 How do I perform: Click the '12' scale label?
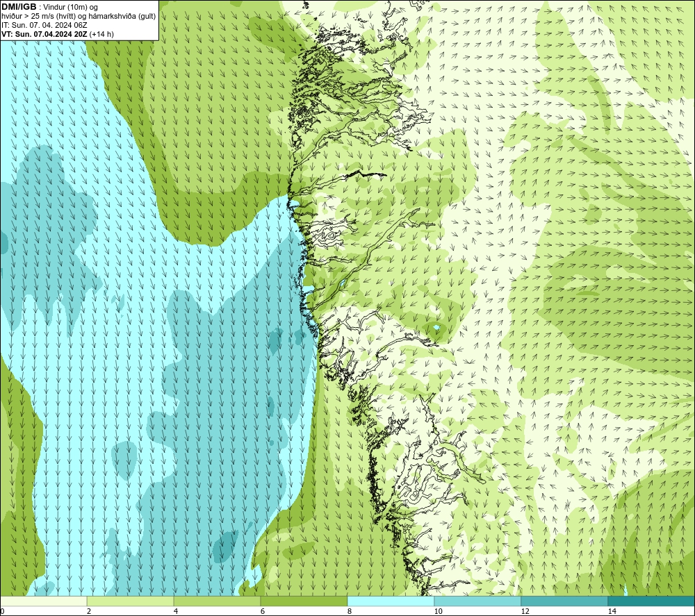click(x=525, y=612)
